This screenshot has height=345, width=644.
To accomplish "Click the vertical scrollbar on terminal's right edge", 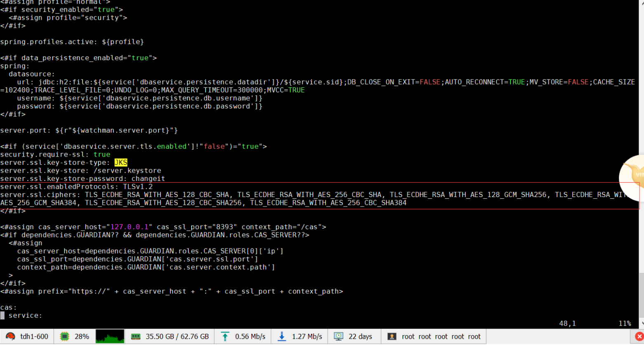I will tap(641, 165).
